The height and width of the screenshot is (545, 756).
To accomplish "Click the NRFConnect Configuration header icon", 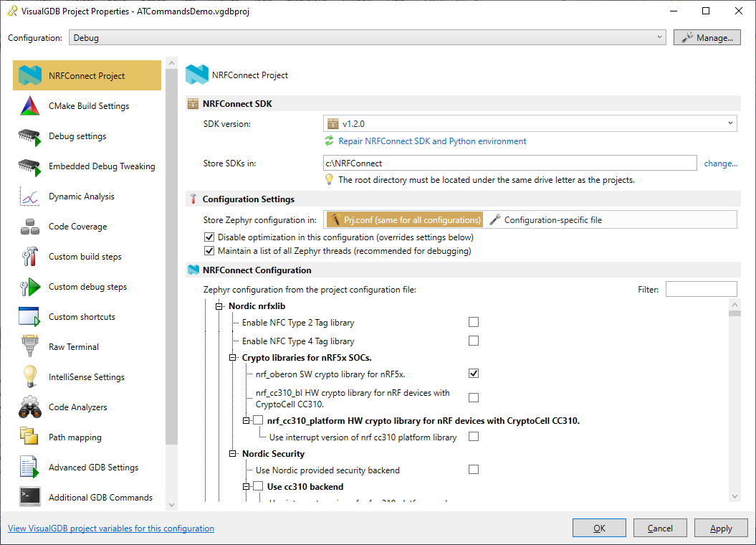I will (193, 270).
